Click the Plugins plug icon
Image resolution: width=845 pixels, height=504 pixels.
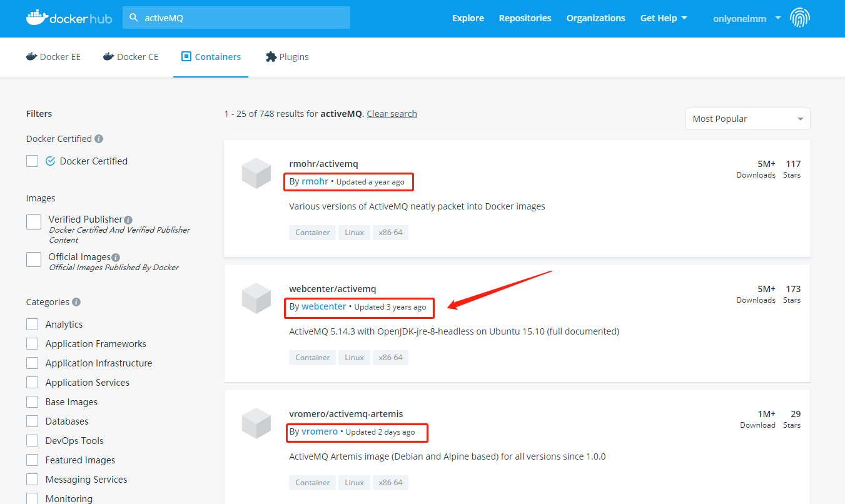[x=270, y=56]
